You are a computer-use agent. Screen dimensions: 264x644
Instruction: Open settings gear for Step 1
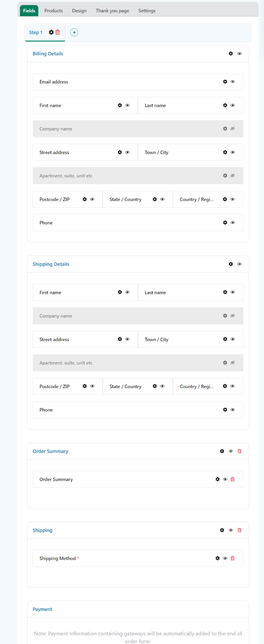(x=51, y=32)
